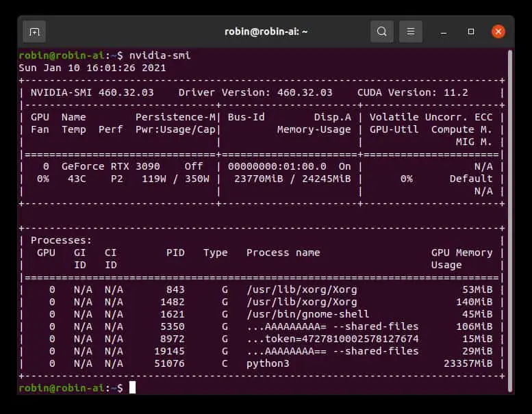Click the GeForce RTX 3090 name
Viewport: 532px width, 414px height.
coord(111,166)
